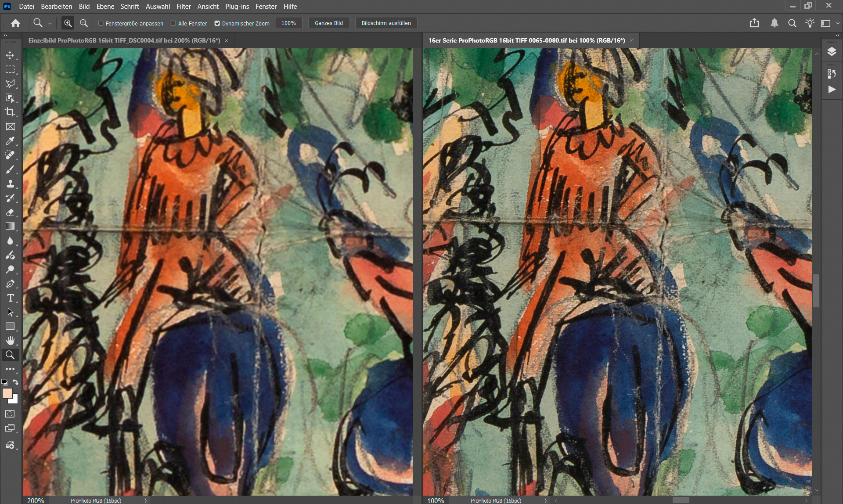Select the Frame tool

coord(10,126)
